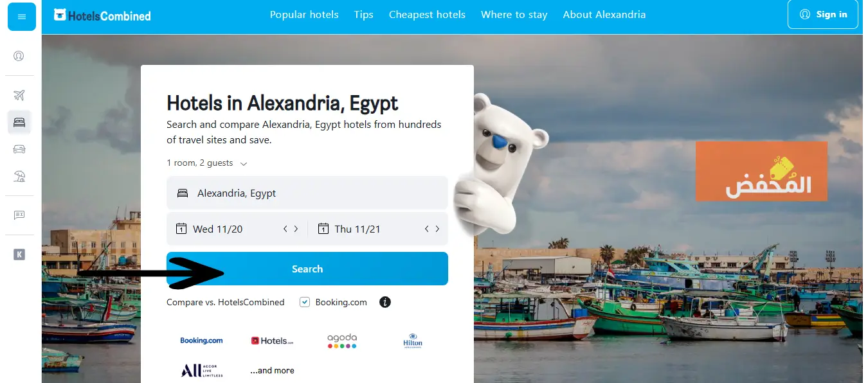Open the Where to stay section

coord(514,15)
